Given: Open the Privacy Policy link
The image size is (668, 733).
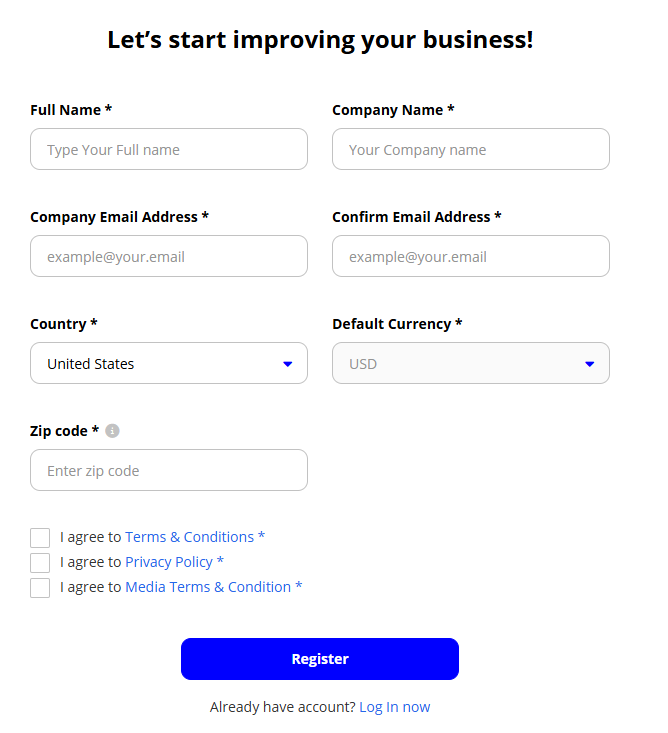Looking at the screenshot, I should click(x=169, y=561).
